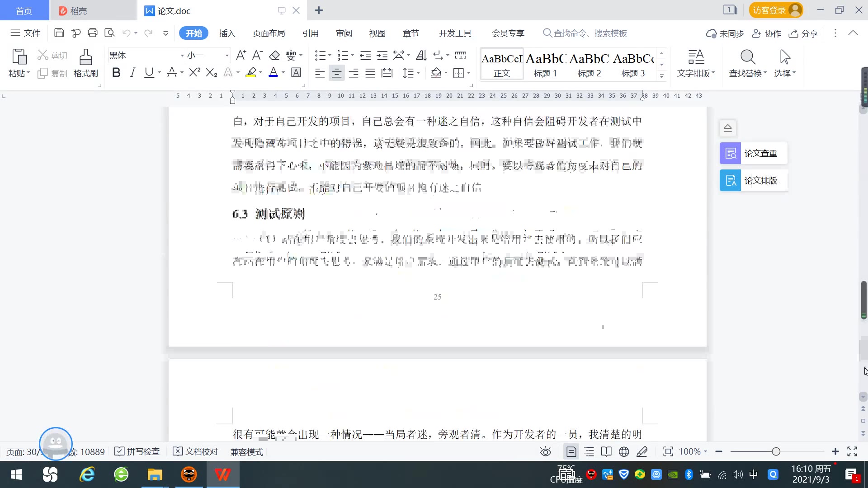This screenshot has width=868, height=488.
Task: Expand the font size dropdown 小一
Action: [227, 56]
